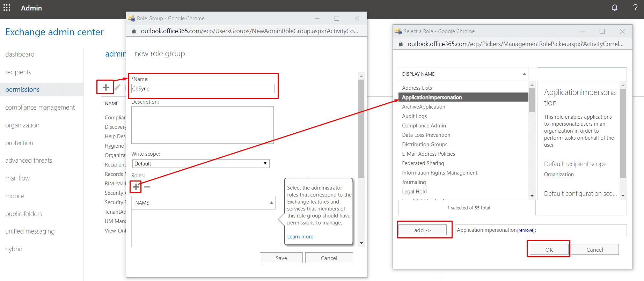Image resolution: width=644 pixels, height=281 pixels.
Task: Open the Learn more link
Action: (300, 237)
